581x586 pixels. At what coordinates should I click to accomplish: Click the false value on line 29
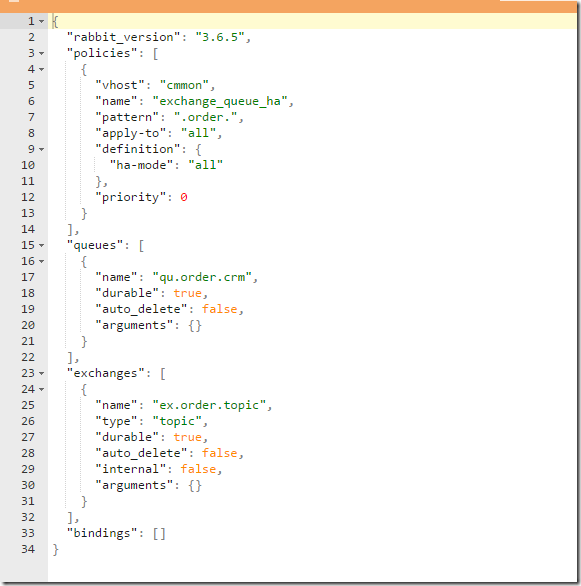pyautogui.click(x=198, y=469)
